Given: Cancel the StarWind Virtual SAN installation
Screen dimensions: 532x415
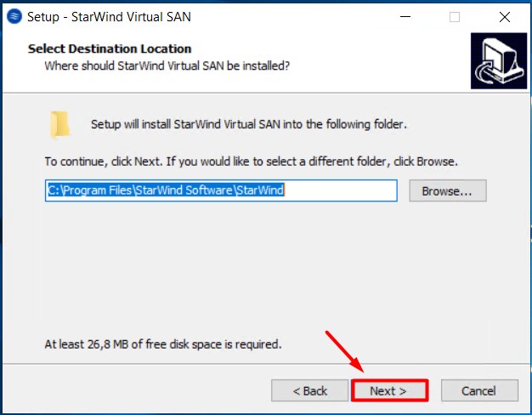Looking at the screenshot, I should tap(478, 390).
